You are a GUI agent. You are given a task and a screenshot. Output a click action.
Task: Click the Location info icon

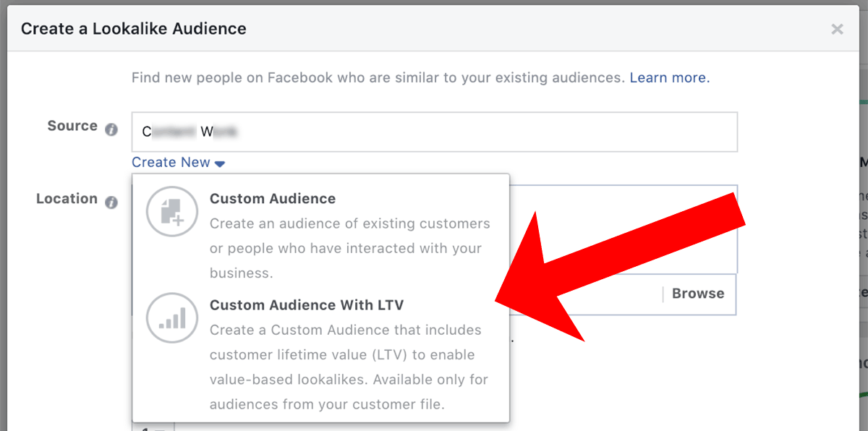click(111, 203)
